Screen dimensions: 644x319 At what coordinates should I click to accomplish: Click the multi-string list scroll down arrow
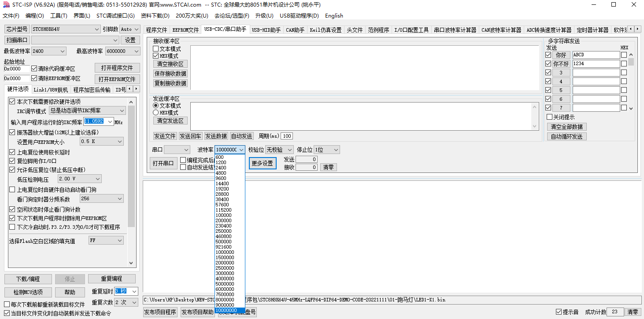point(631,108)
